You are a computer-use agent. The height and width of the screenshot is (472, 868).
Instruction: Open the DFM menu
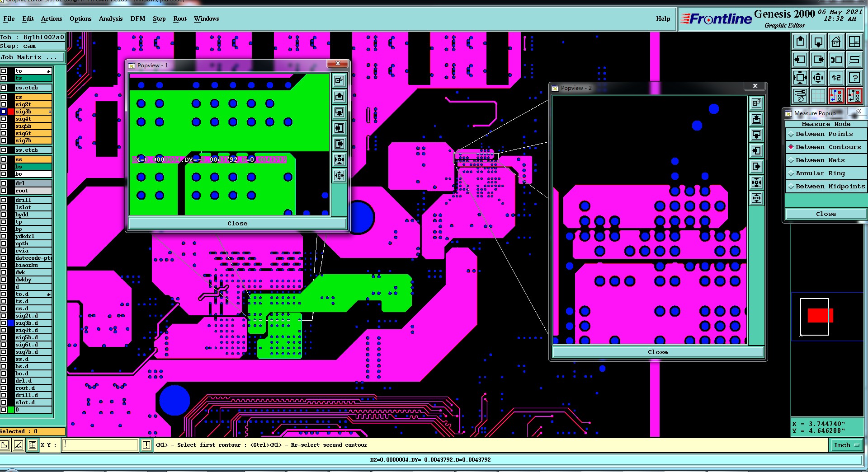pos(138,19)
